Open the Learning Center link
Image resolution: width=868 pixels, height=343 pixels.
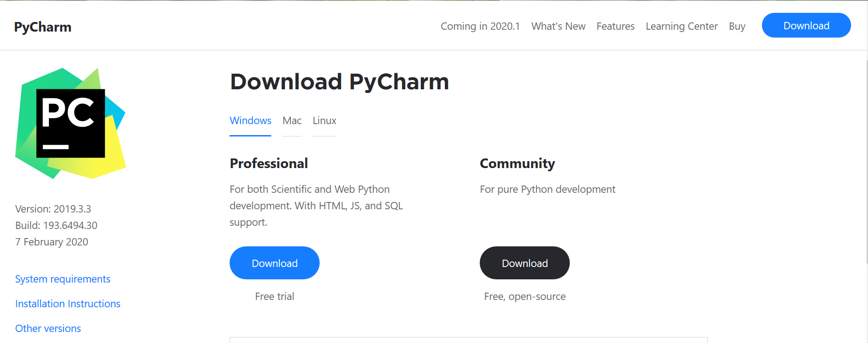coord(681,26)
